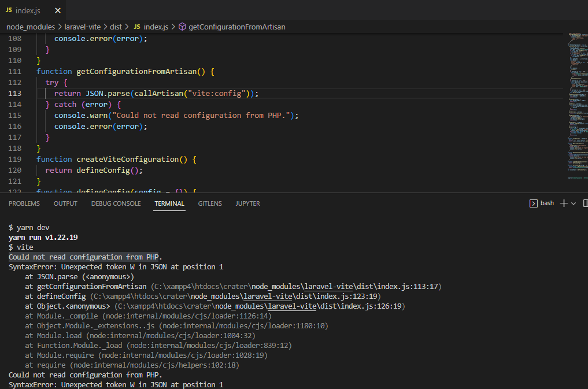Add a new terminal with plus icon
Viewport: 588px width, 389px height.
coord(564,203)
